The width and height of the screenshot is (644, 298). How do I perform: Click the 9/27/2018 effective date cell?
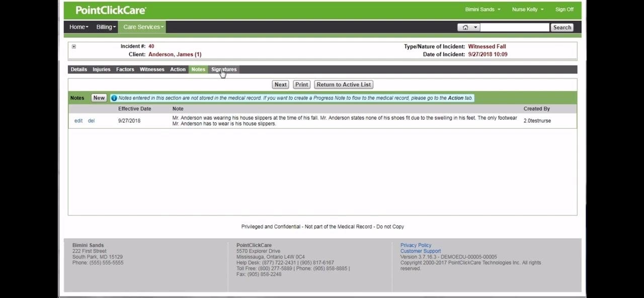(129, 121)
